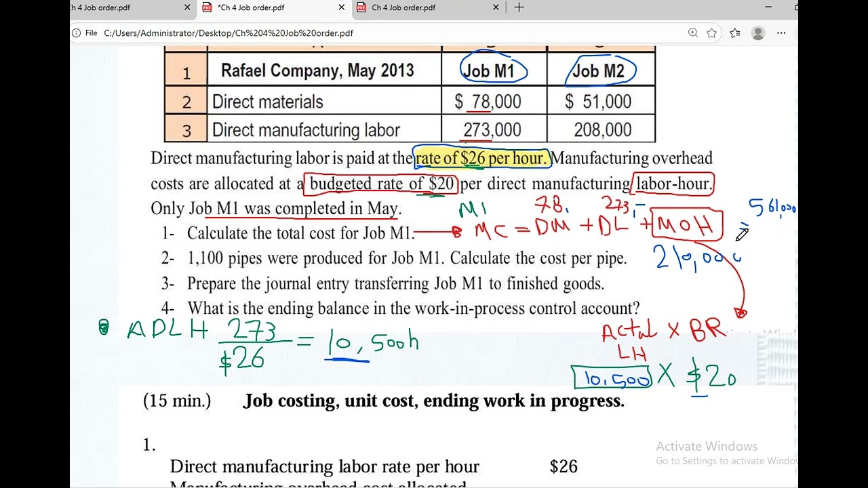The width and height of the screenshot is (868, 488).
Task: Click the '(15 min.)' label
Action: [x=177, y=401]
